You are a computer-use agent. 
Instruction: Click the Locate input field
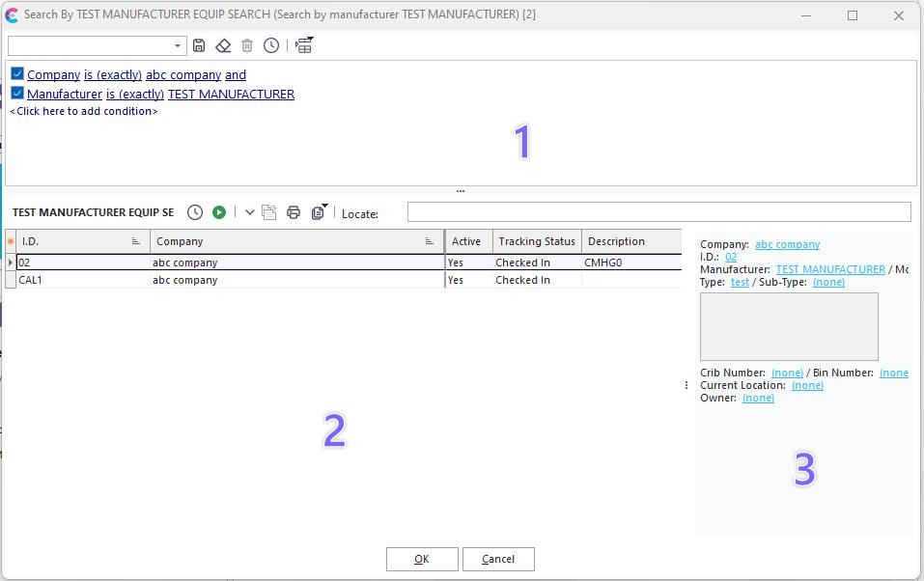tap(658, 212)
